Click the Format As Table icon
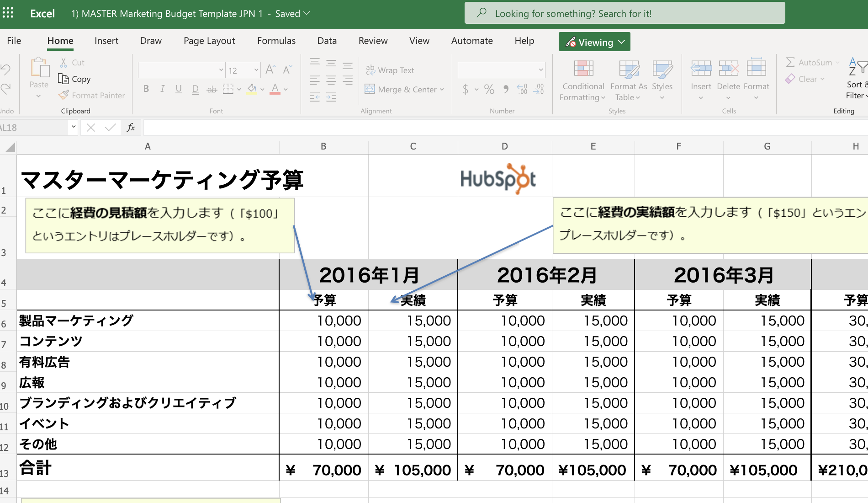Image resolution: width=868 pixels, height=503 pixels. point(629,69)
